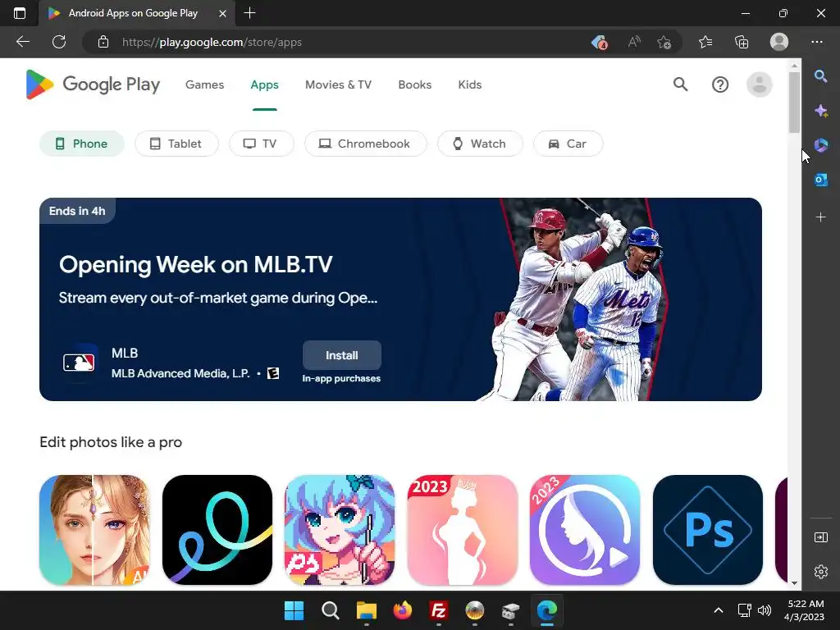Screen dimensions: 840x630
Task: Open the AI face portrait app icon
Action: click(94, 530)
